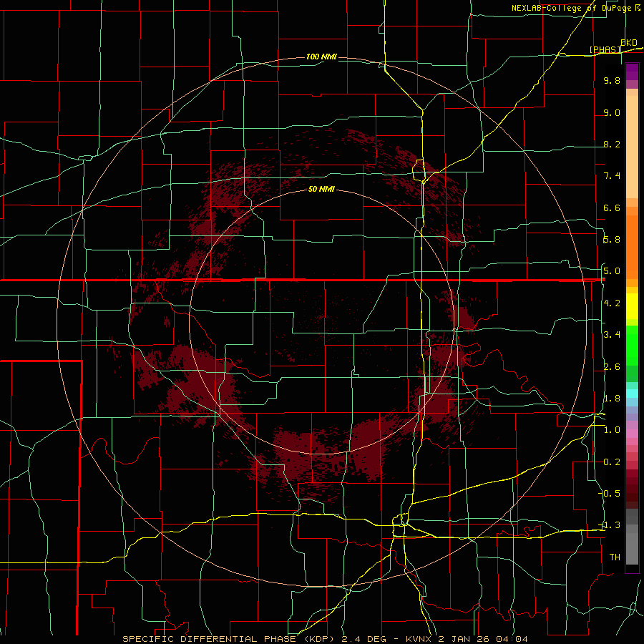Click the 2.6 value on the color scale
Image resolution: width=644 pixels, height=644 pixels.
pos(612,367)
